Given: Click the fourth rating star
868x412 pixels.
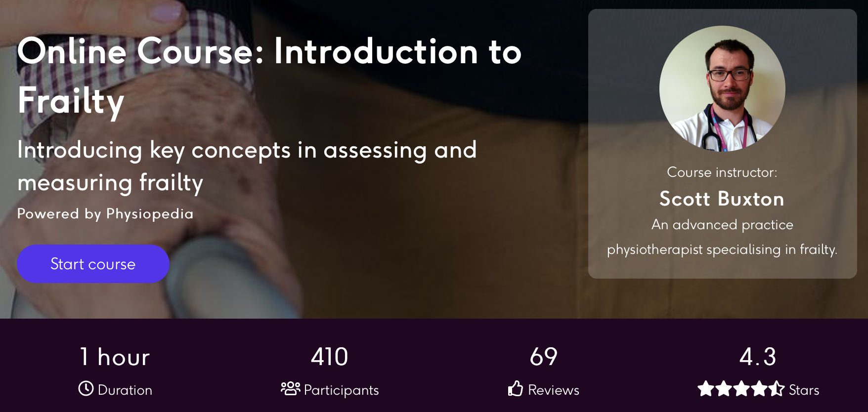Looking at the screenshot, I should (759, 389).
